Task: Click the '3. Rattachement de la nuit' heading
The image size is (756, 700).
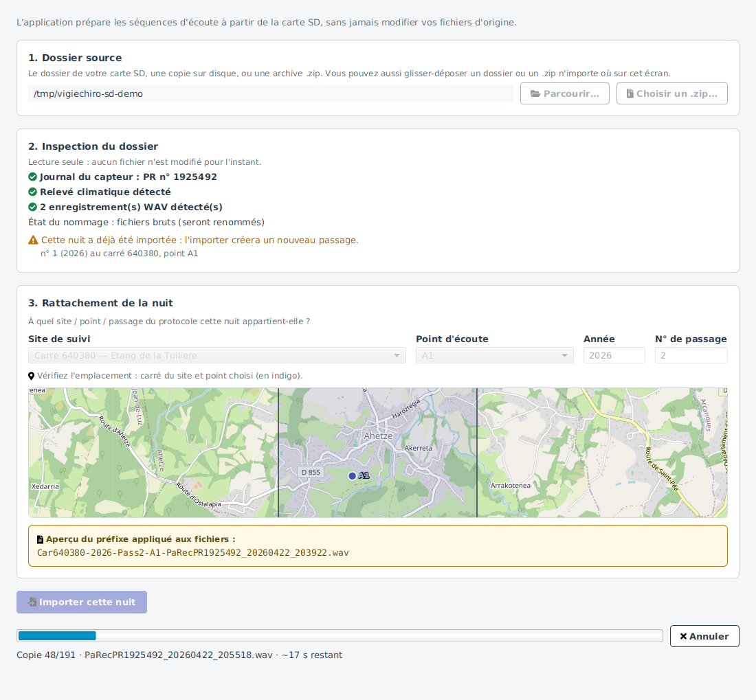Action: (x=100, y=303)
